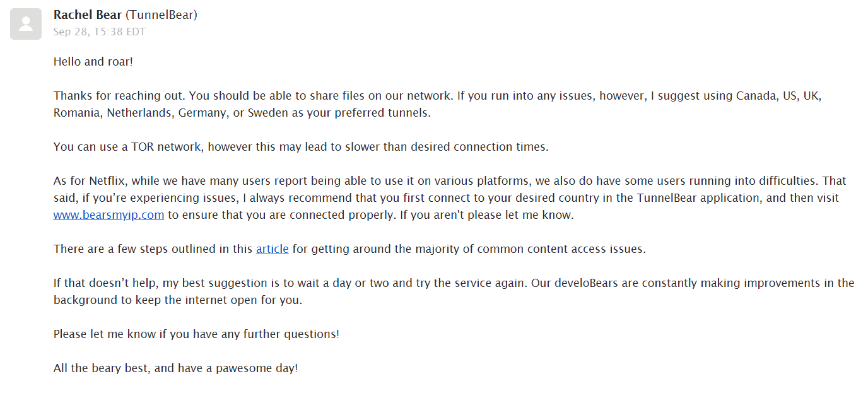Click the 'any further questions!' sentence
This screenshot has height=403, width=868.
276,334
